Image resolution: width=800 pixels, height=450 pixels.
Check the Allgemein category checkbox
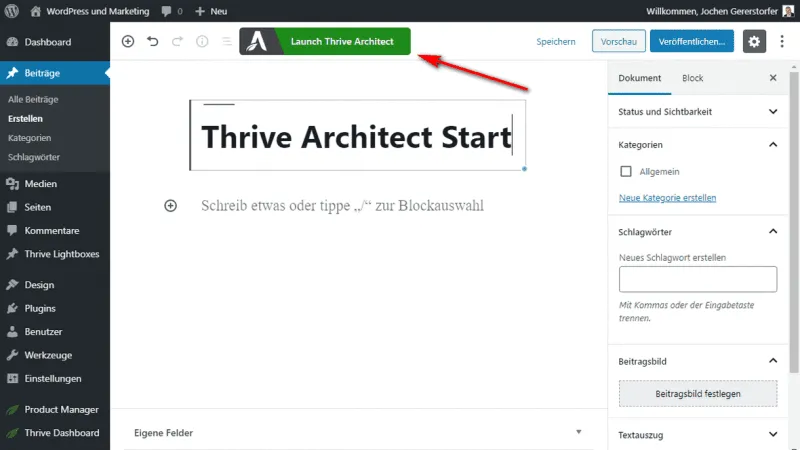pyautogui.click(x=626, y=171)
